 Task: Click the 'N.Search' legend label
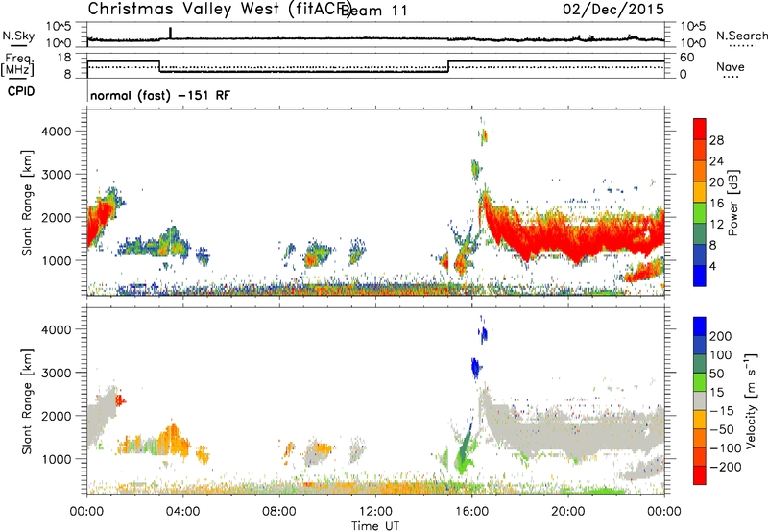pyautogui.click(x=742, y=36)
